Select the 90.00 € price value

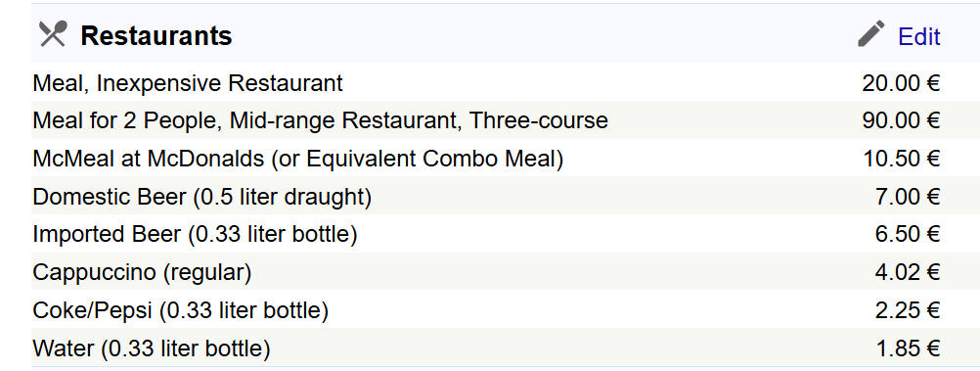[x=901, y=120]
